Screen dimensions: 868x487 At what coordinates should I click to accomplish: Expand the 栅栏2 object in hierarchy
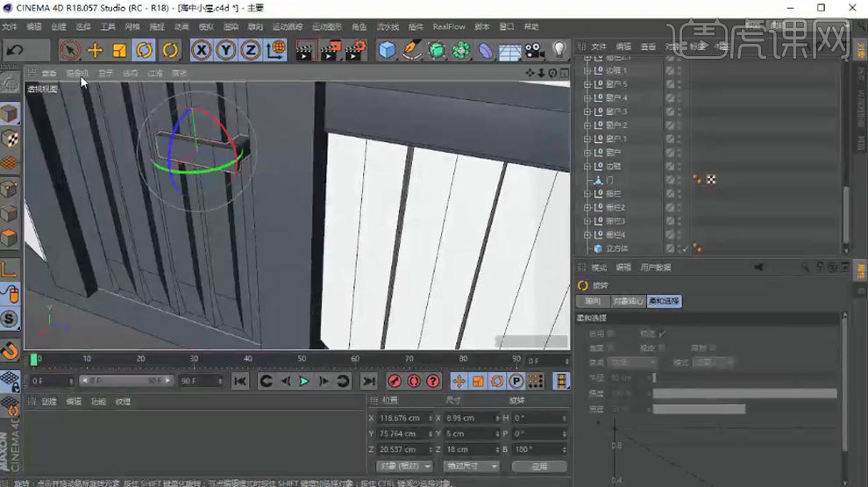[587, 208]
